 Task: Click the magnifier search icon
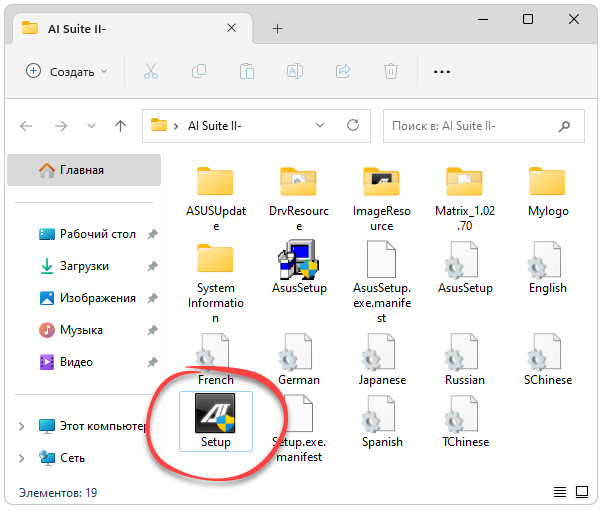point(564,126)
